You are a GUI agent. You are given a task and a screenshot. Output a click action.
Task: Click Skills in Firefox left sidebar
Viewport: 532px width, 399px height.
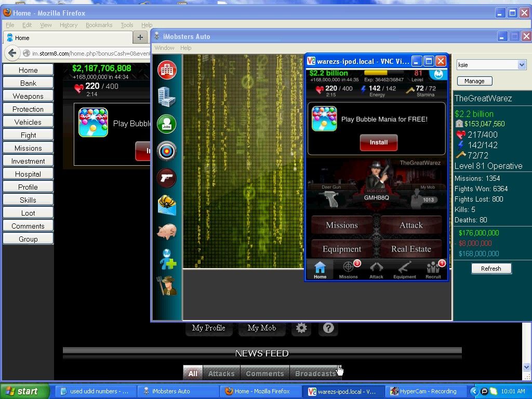pyautogui.click(x=28, y=200)
